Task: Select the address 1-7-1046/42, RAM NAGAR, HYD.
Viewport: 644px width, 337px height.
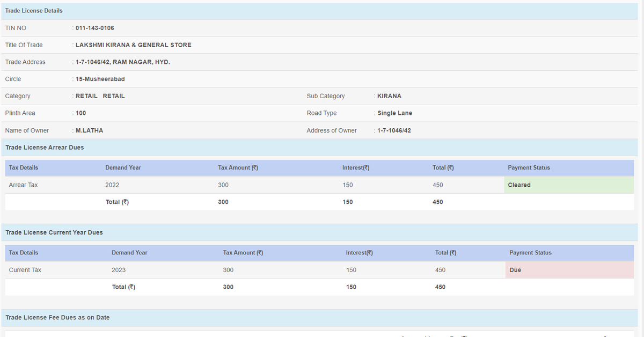Action: pos(123,62)
